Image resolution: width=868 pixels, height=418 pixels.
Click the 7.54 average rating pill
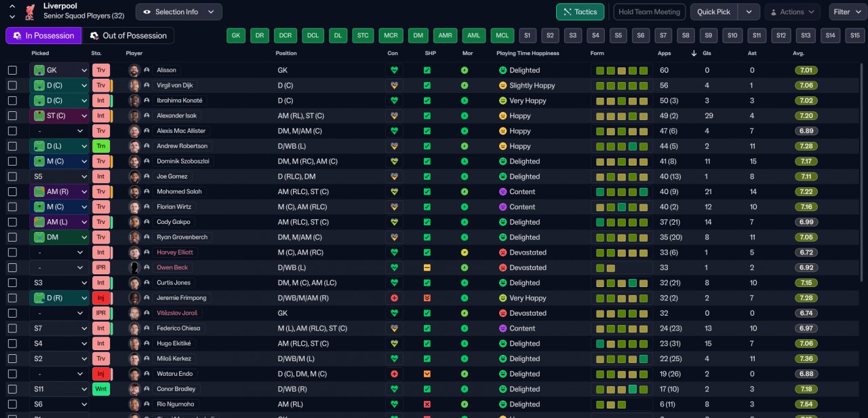[x=806, y=404]
